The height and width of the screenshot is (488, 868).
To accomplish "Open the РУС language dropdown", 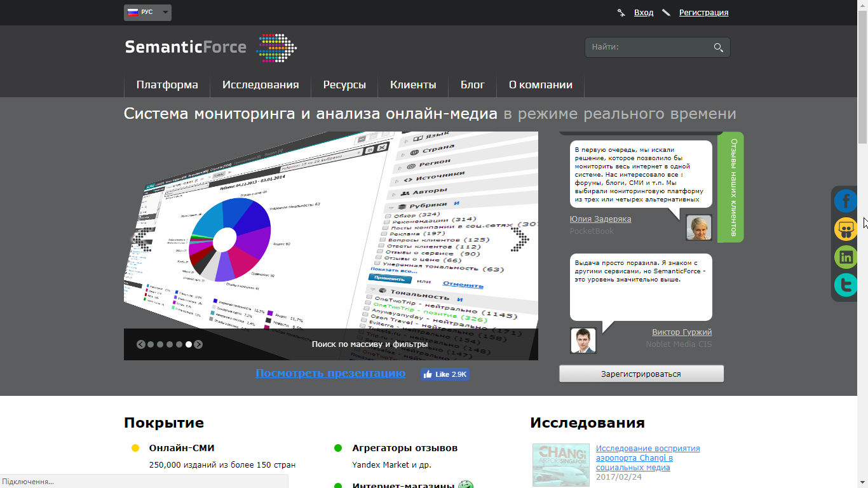I will pos(147,12).
